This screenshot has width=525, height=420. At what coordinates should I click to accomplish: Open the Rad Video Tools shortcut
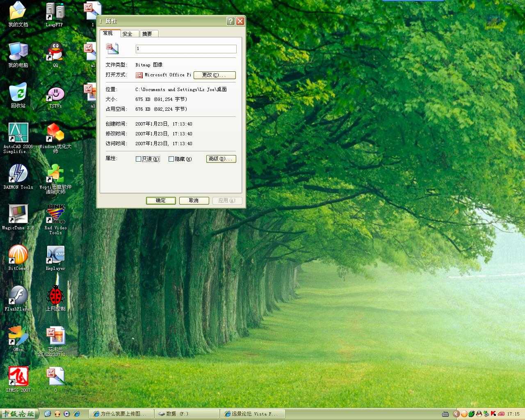pyautogui.click(x=55, y=219)
